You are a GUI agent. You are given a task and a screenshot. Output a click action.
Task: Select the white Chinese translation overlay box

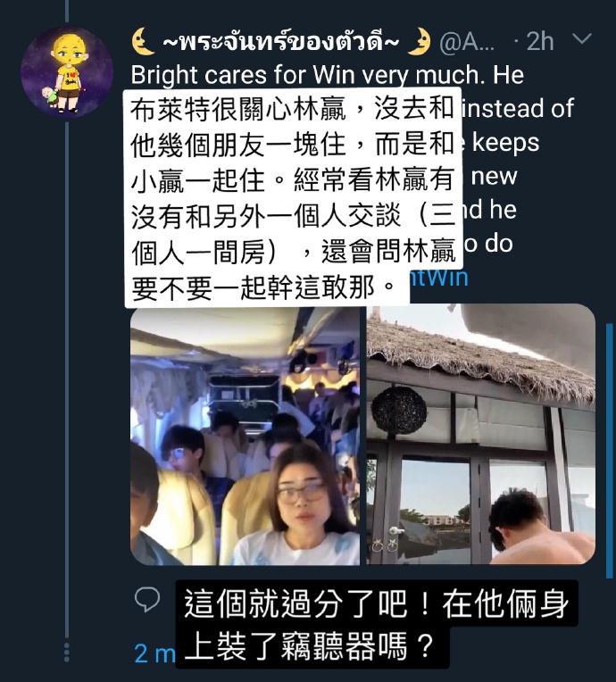click(294, 198)
